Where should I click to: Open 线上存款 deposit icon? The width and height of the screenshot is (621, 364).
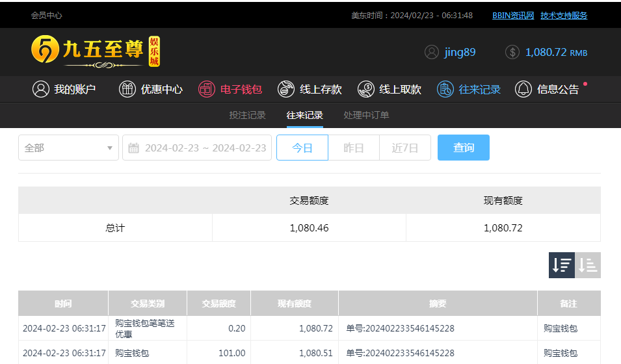tap(286, 89)
